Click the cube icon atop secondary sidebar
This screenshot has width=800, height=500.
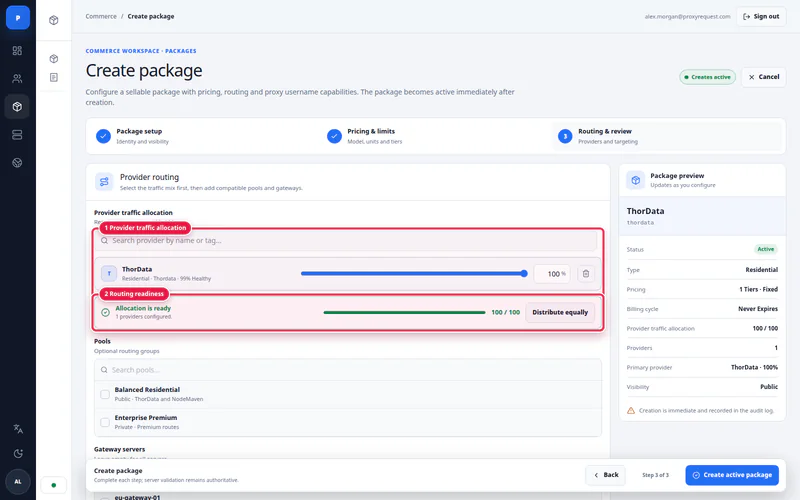(x=54, y=20)
